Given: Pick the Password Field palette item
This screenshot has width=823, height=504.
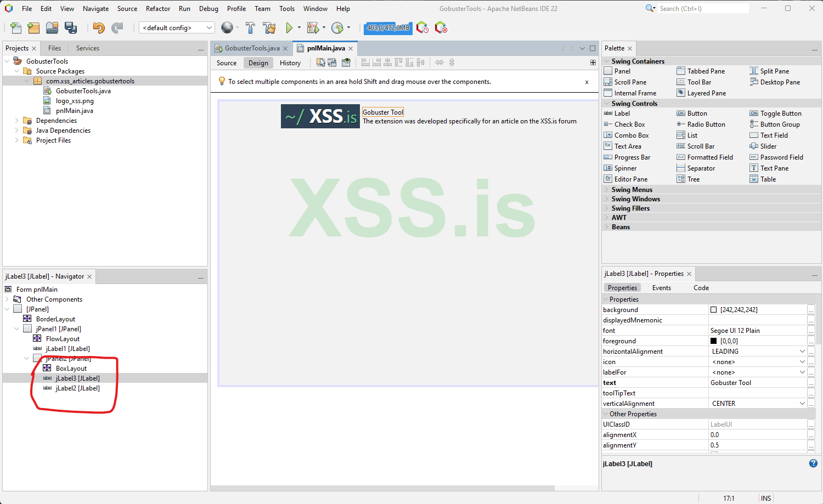Looking at the screenshot, I should click(776, 157).
